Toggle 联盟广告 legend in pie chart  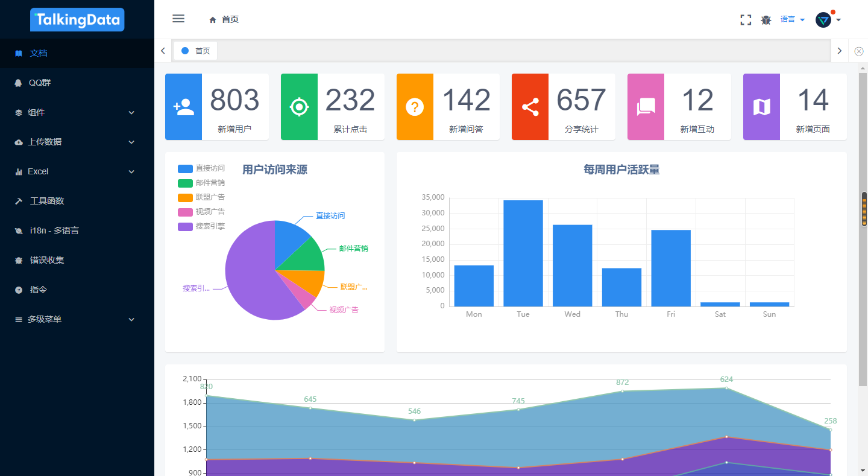click(201, 197)
